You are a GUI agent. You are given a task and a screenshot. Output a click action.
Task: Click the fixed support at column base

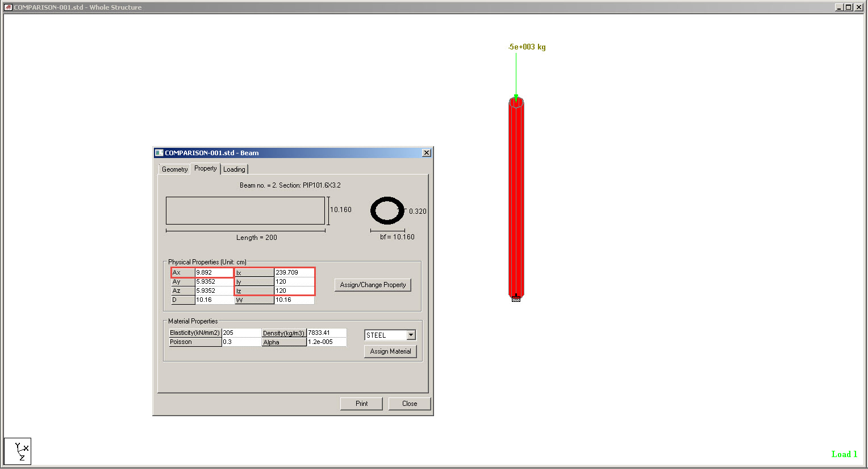[516, 298]
